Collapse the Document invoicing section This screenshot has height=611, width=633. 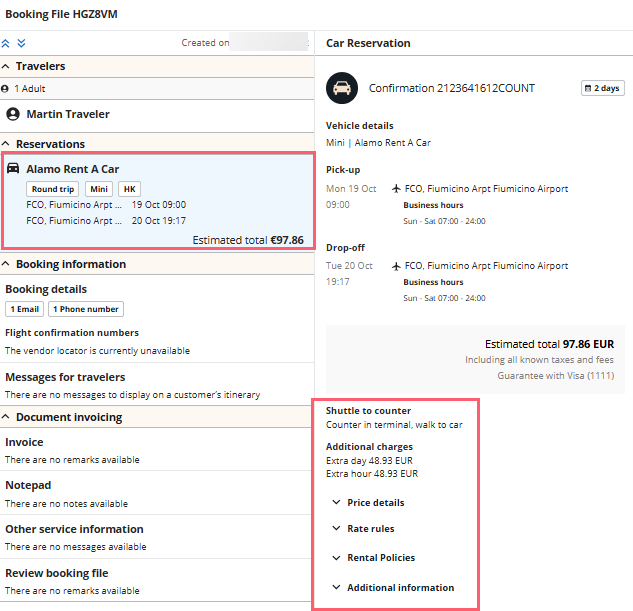(6, 417)
